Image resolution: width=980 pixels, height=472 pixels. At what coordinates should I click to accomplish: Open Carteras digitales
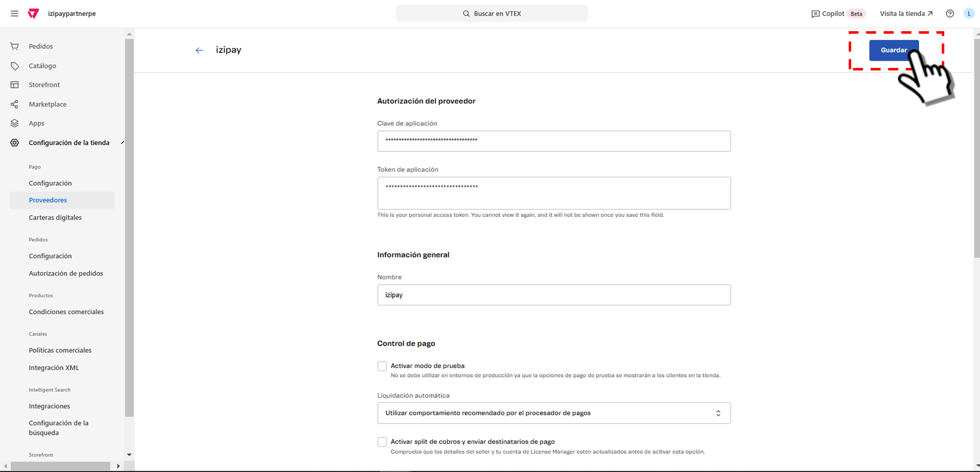(55, 218)
